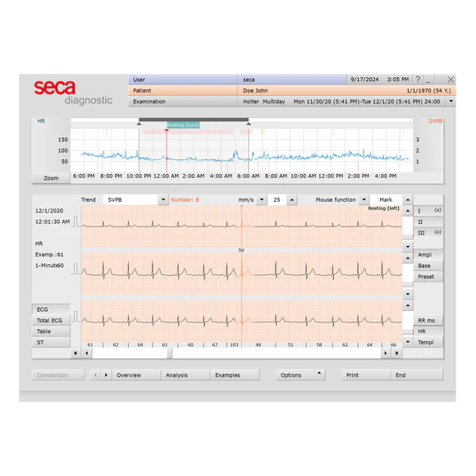Click the Patient row Doe John
Viewport: 476px width, 476px height.
click(292, 90)
